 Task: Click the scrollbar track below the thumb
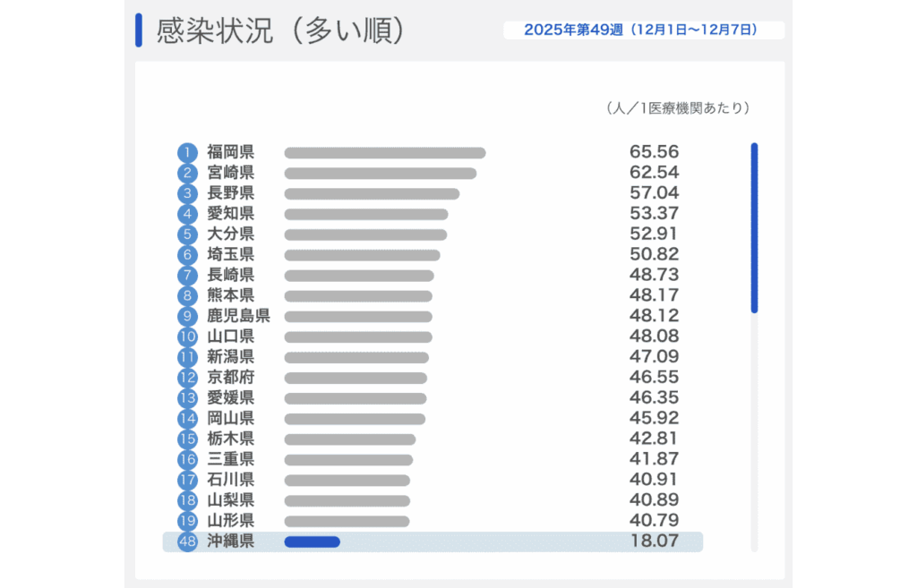click(754, 430)
